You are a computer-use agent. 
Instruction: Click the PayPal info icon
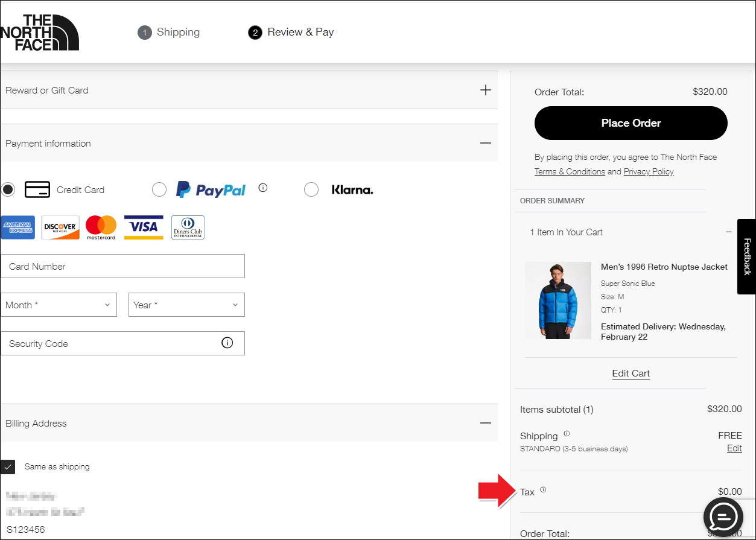pos(262,188)
